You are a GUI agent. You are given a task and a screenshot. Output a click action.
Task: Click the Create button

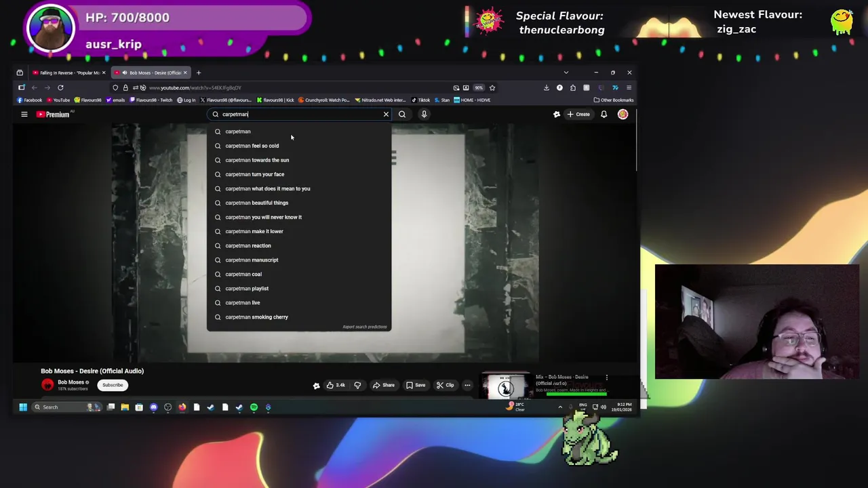click(x=578, y=115)
